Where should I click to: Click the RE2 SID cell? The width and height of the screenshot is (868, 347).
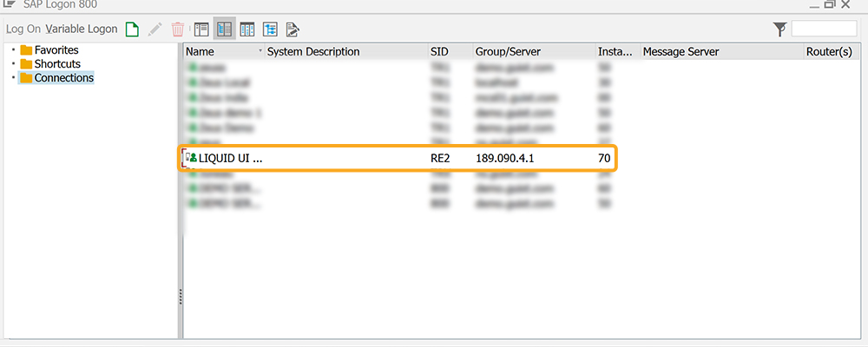[440, 159]
